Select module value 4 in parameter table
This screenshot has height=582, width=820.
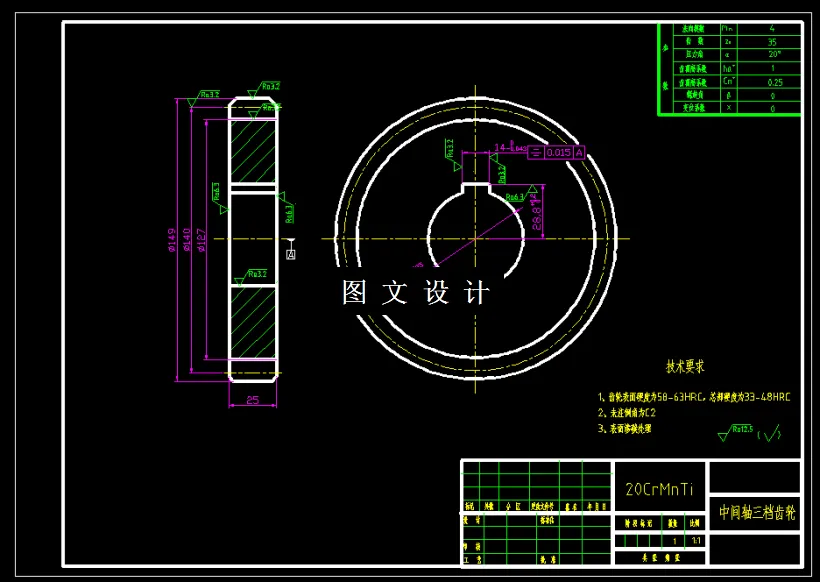tap(772, 29)
